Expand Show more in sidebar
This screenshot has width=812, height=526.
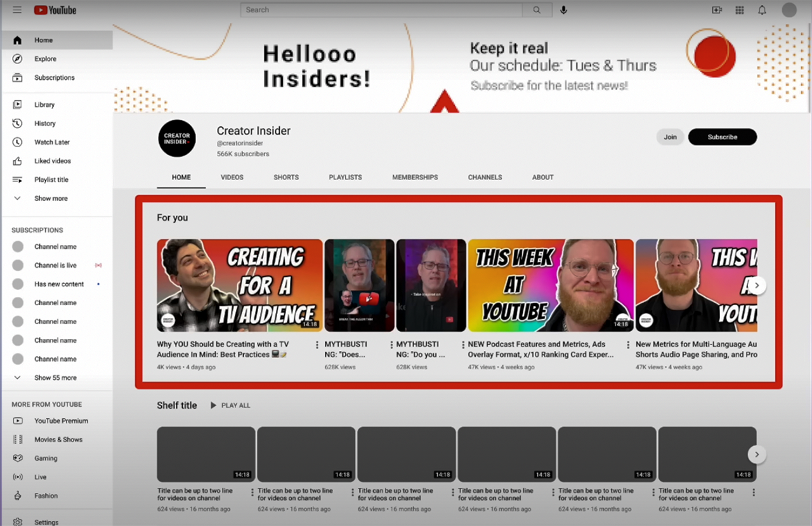point(50,199)
